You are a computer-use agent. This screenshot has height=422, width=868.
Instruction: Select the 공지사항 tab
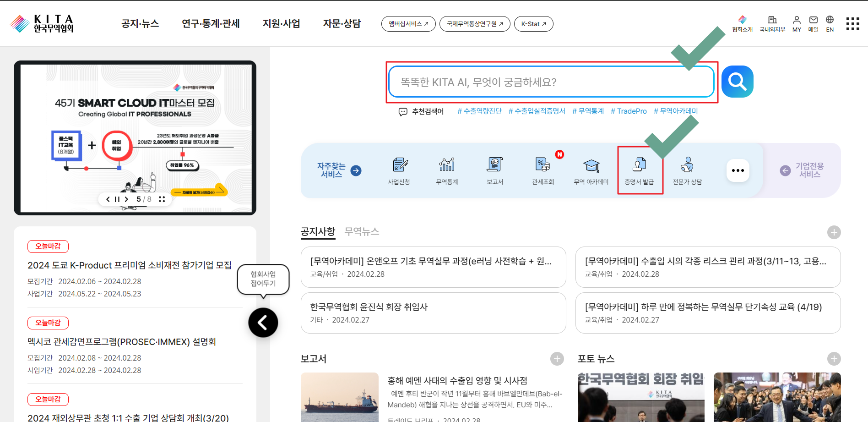[x=318, y=231]
